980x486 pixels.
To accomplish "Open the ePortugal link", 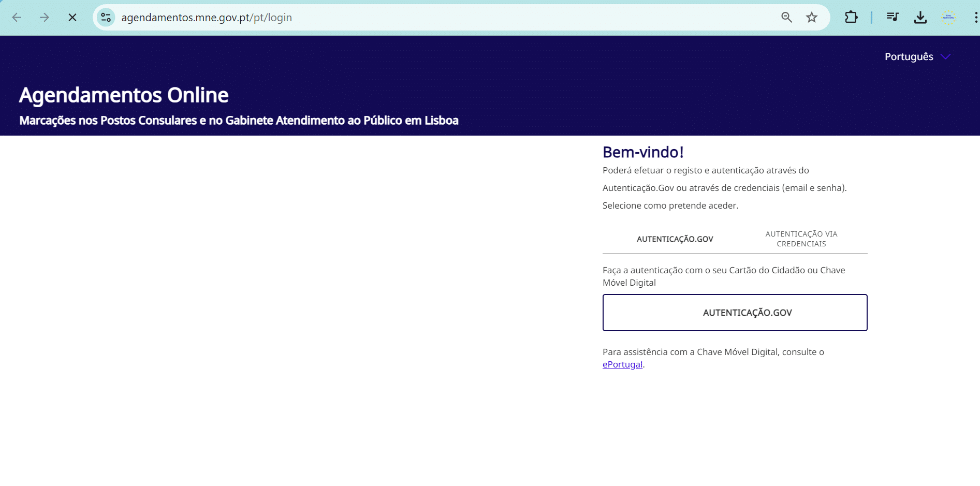I will 622,364.
